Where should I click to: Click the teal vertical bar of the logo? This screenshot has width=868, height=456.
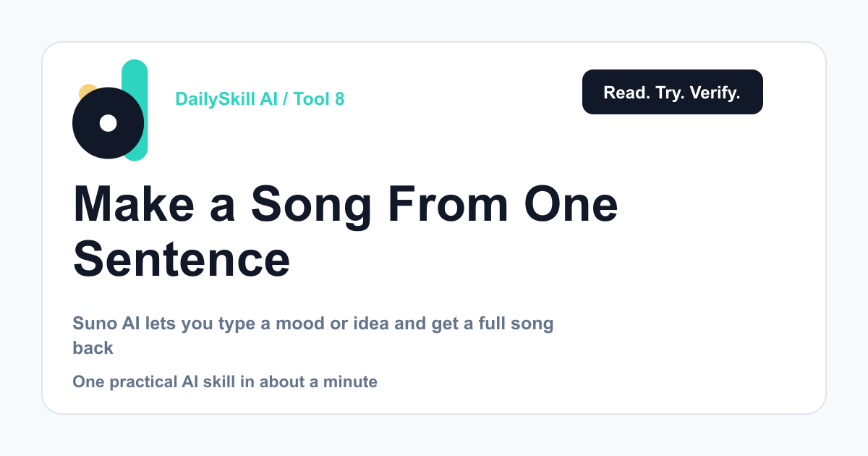pos(135,110)
